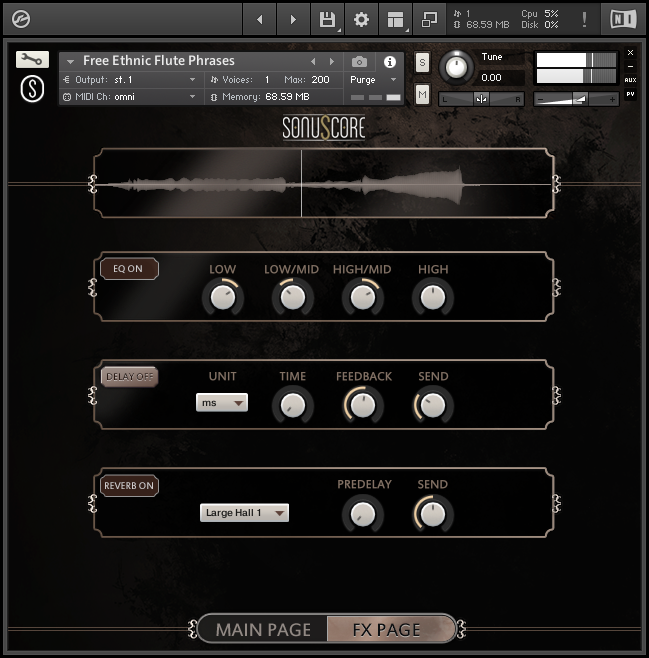Click the Native Instruments NI logo
This screenshot has width=649, height=658.
(621, 19)
